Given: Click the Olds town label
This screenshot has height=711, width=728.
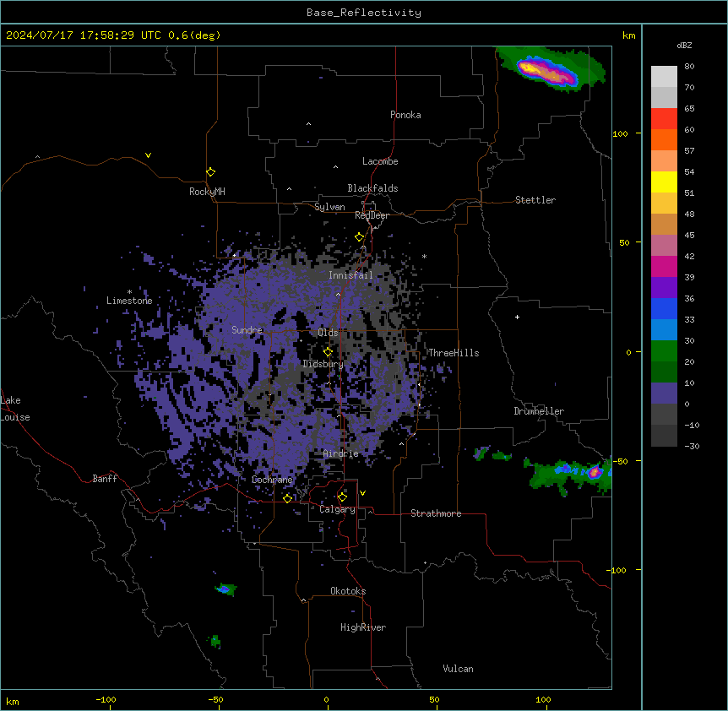Looking at the screenshot, I should pyautogui.click(x=328, y=333).
